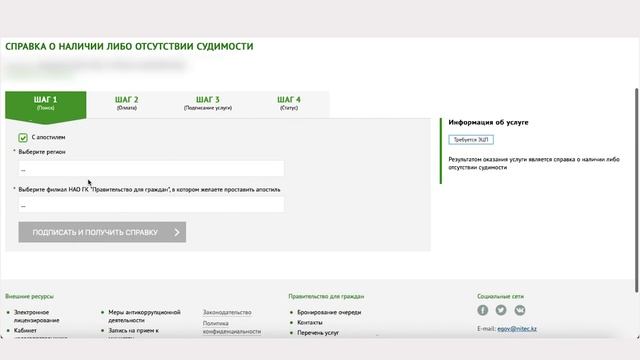
Task: Select the ШАГ 2 (Оплата) tab
Action: pos(127,103)
